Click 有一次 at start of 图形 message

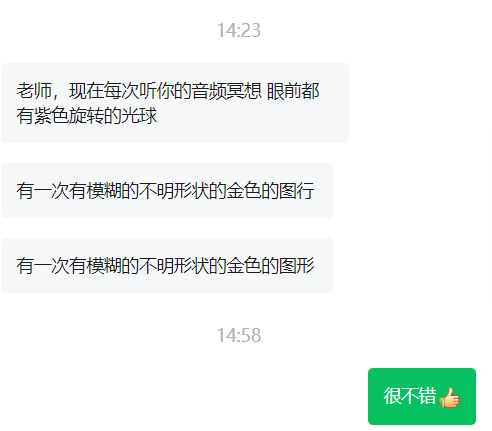(43, 266)
